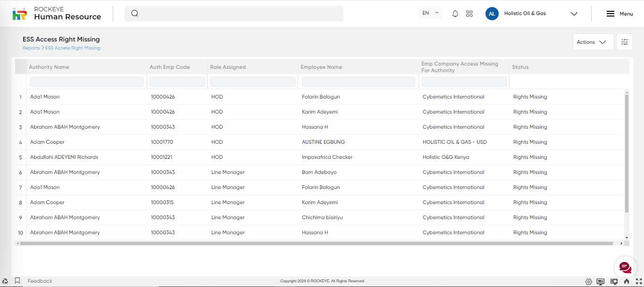Click the flame icon in the footer

click(627, 281)
